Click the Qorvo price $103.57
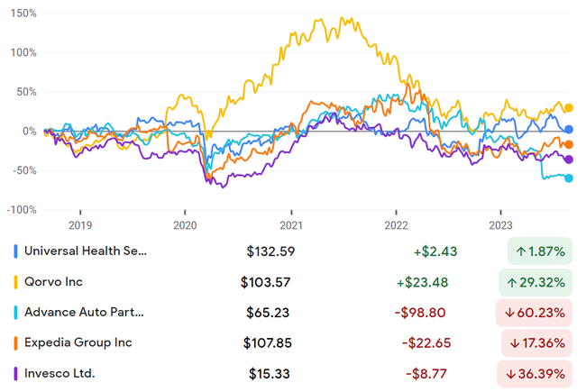 coord(268,282)
